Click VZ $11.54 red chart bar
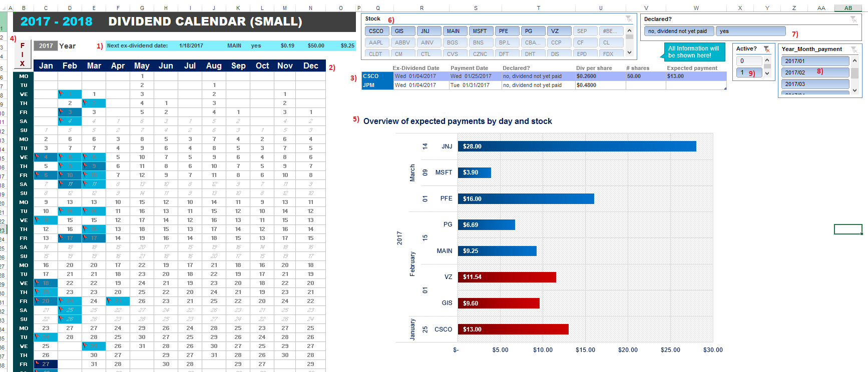The image size is (868, 372). click(507, 277)
